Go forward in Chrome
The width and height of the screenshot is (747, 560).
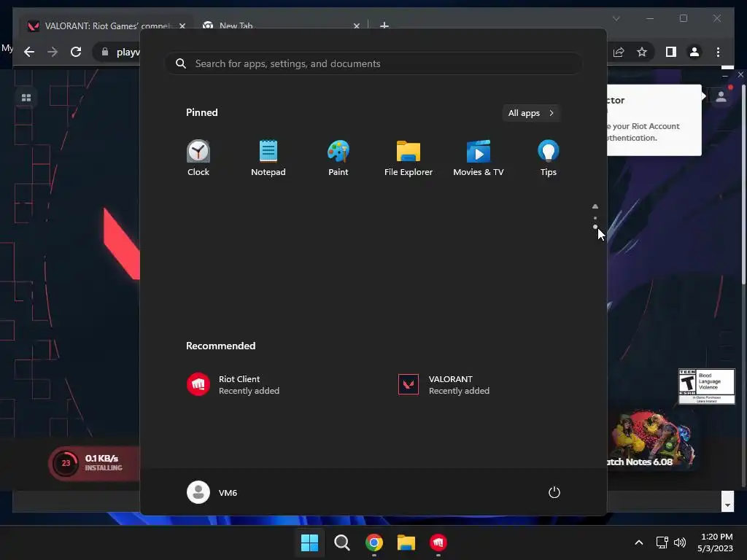[53, 52]
